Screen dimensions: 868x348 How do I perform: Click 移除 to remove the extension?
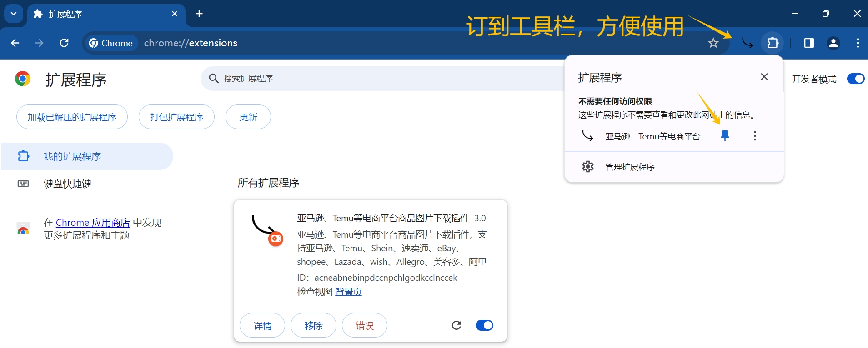313,325
